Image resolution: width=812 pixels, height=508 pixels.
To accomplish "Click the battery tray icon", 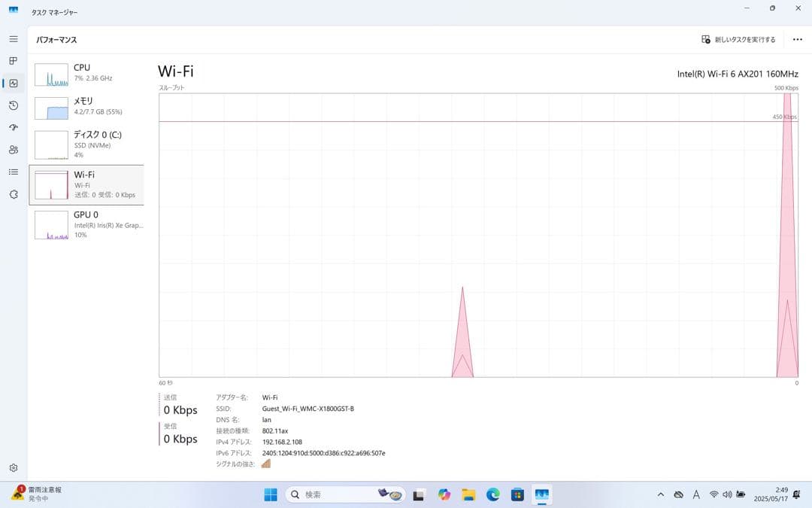I will point(741,494).
